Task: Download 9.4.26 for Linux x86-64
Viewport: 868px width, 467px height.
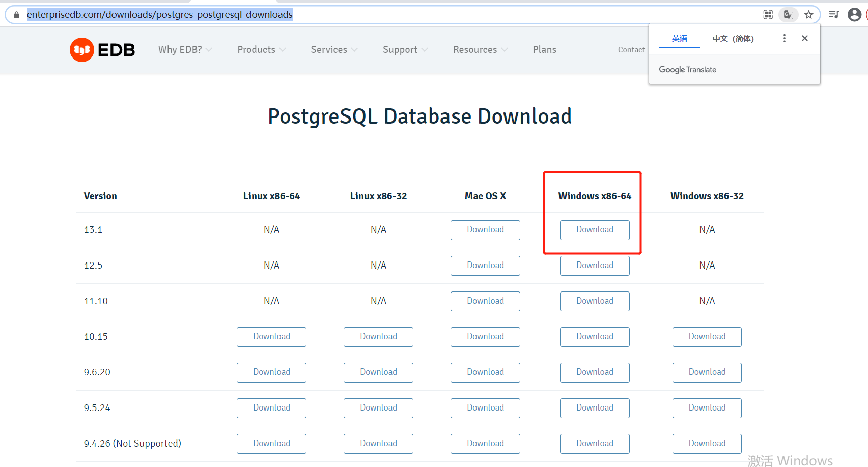Action: pyautogui.click(x=271, y=444)
